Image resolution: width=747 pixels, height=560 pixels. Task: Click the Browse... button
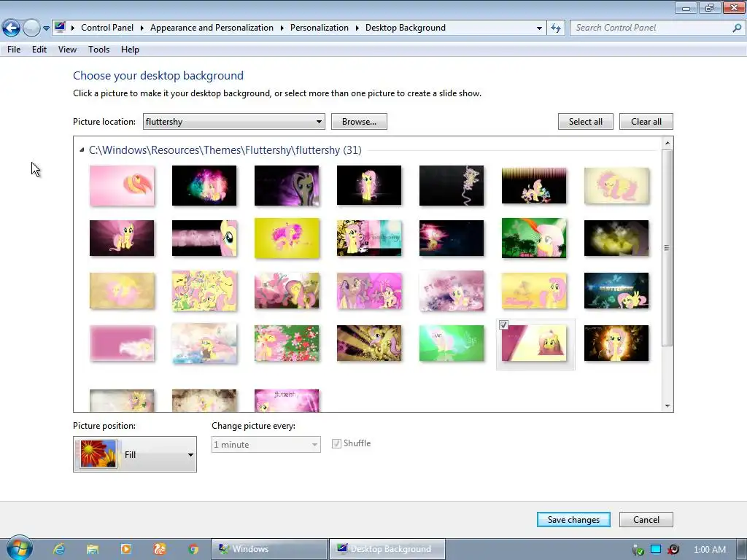point(359,122)
